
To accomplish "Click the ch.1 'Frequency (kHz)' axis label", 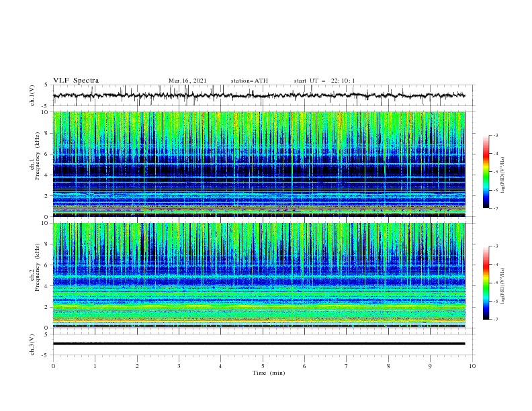I will click(37, 156).
